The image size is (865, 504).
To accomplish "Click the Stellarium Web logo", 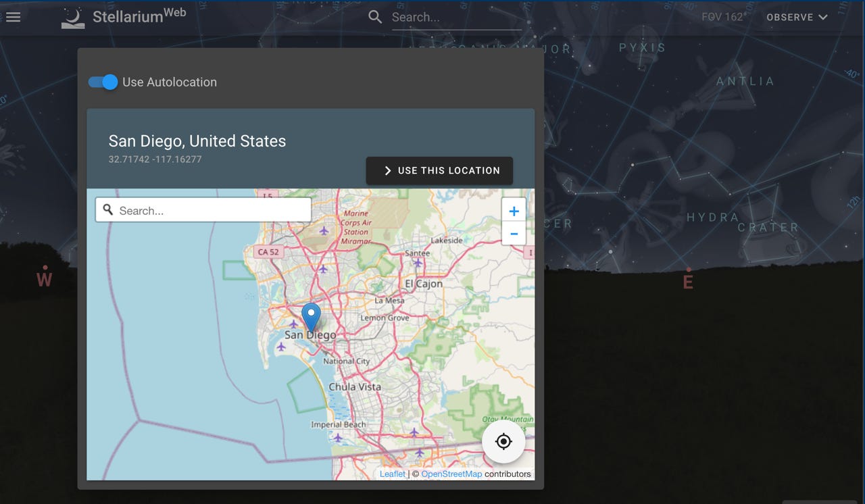I will point(124,17).
